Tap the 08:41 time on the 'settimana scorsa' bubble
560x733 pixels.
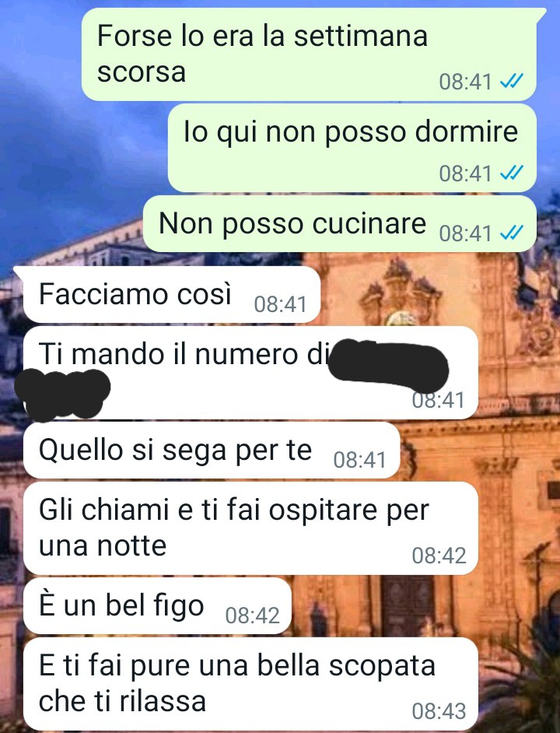click(466, 82)
